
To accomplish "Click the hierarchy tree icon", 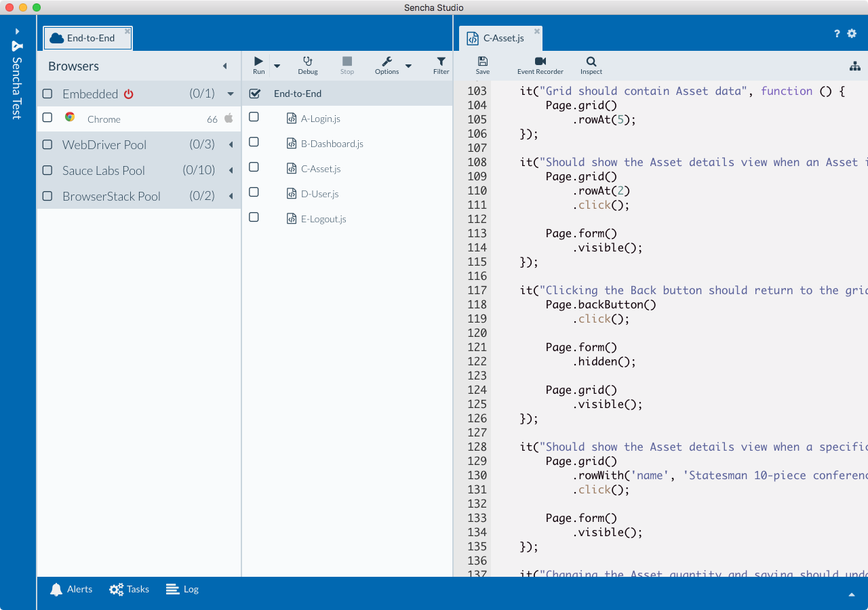I will click(x=854, y=66).
